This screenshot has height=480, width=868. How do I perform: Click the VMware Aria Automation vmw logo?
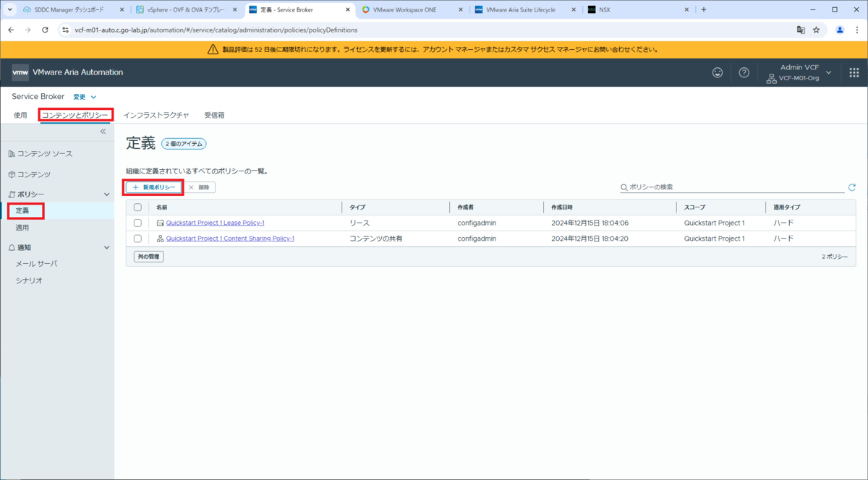pyautogui.click(x=20, y=72)
